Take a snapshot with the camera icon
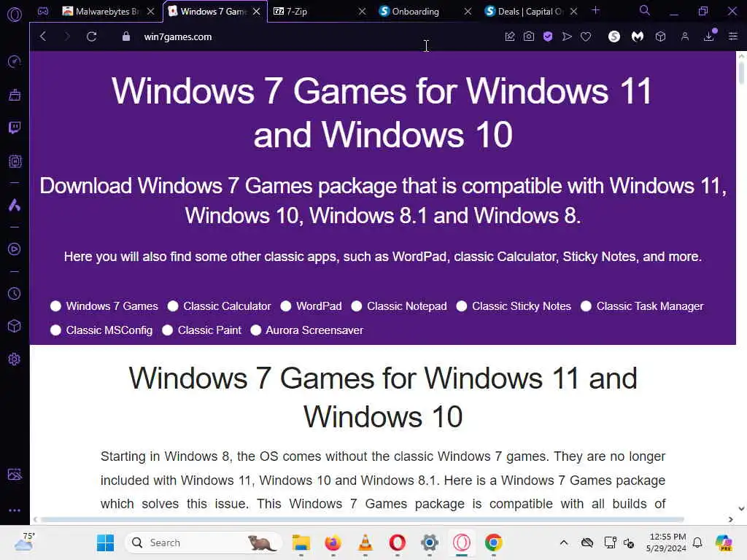Viewport: 747px width, 560px height. point(529,36)
